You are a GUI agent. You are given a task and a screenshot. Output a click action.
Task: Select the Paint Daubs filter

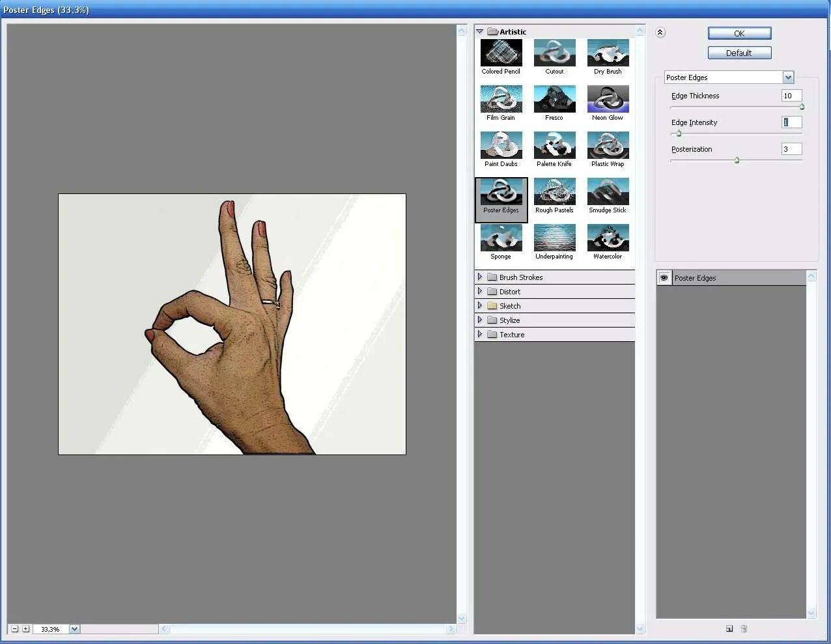point(501,145)
